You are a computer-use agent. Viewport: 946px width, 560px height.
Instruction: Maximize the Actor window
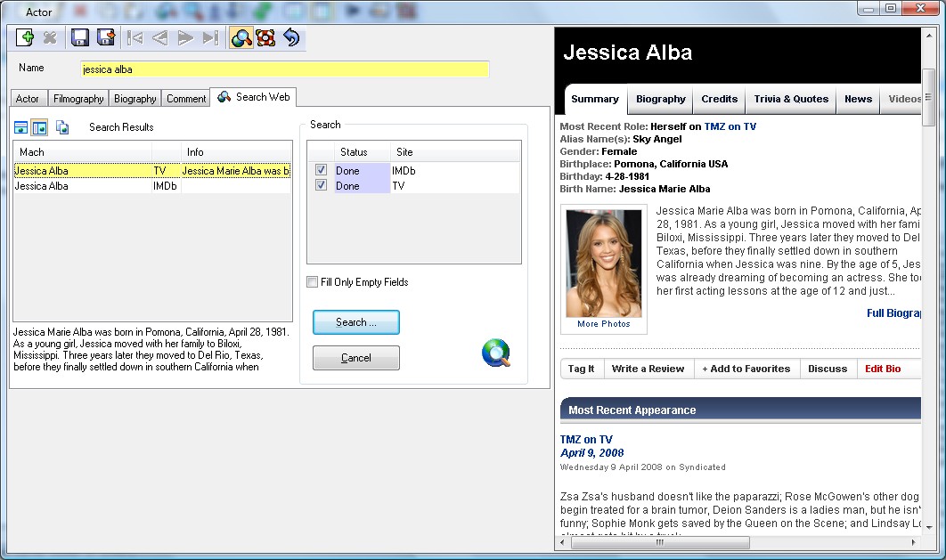click(x=891, y=8)
